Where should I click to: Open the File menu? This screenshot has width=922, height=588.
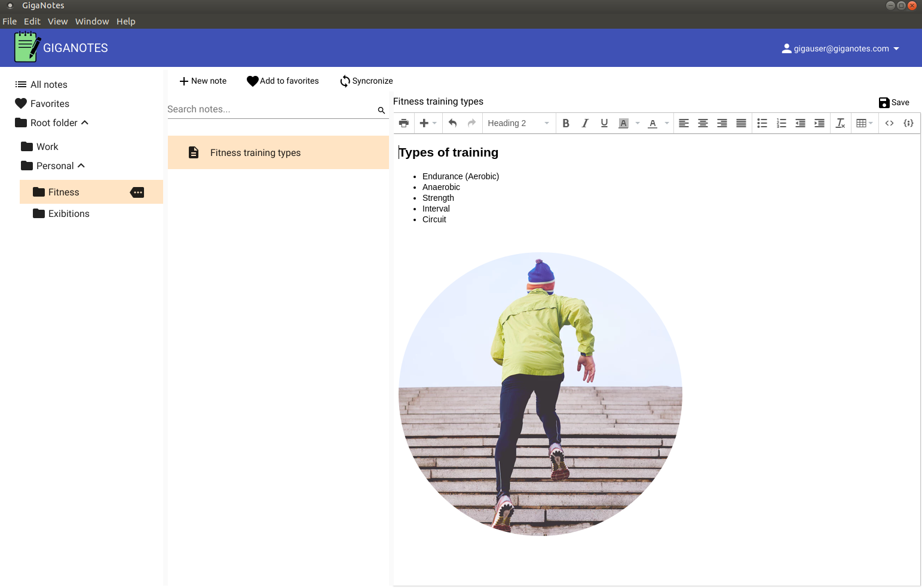tap(10, 22)
